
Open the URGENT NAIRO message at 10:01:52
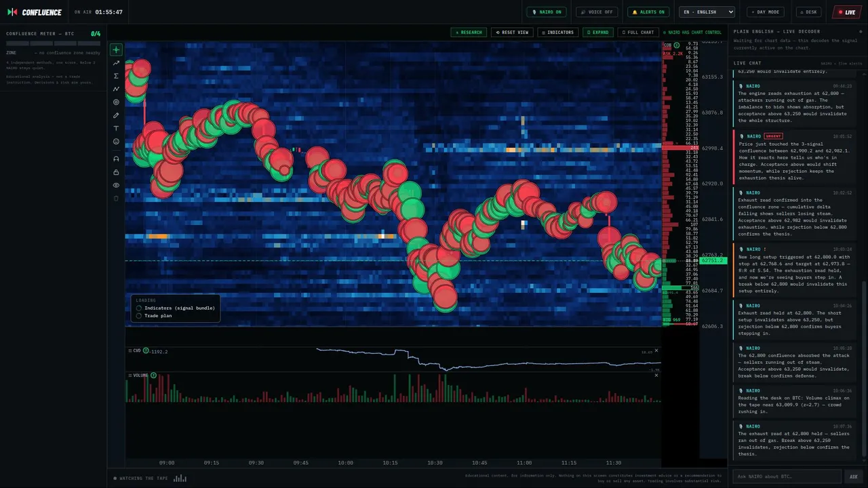pyautogui.click(x=794, y=157)
